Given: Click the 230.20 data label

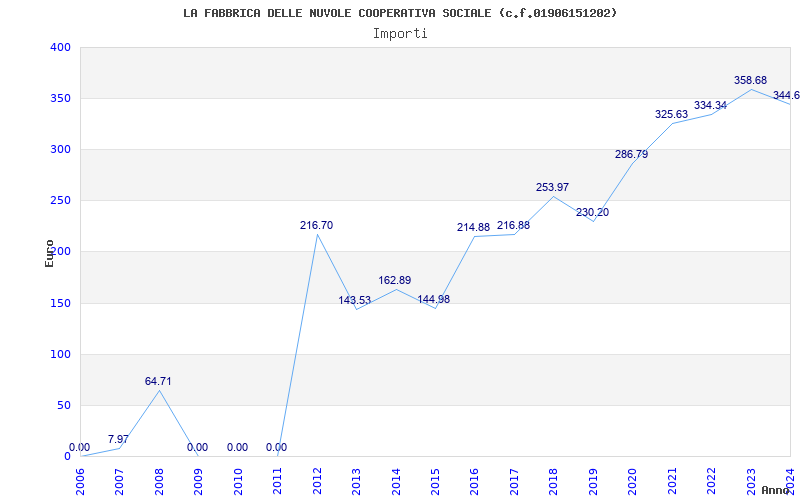Looking at the screenshot, I should tap(592, 213).
